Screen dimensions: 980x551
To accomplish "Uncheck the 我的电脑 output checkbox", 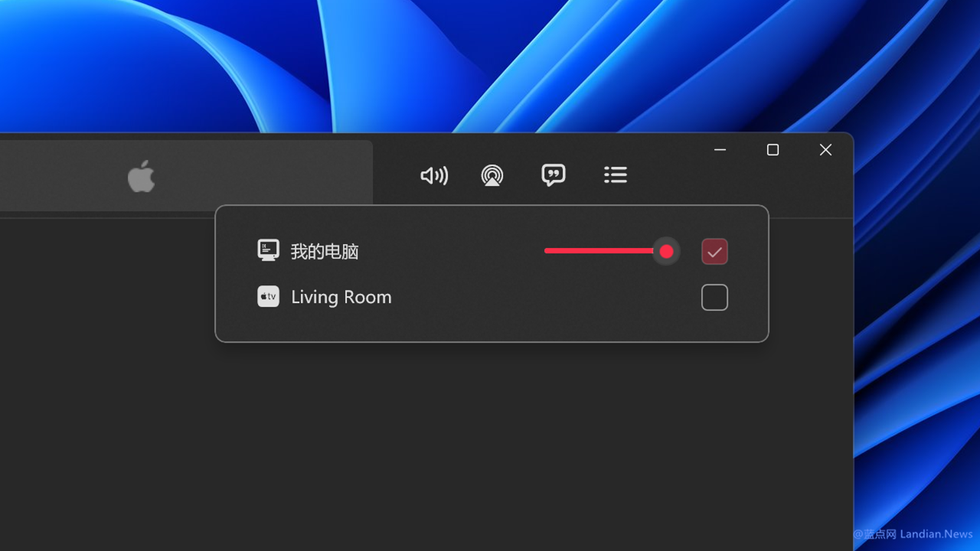I will (x=714, y=252).
